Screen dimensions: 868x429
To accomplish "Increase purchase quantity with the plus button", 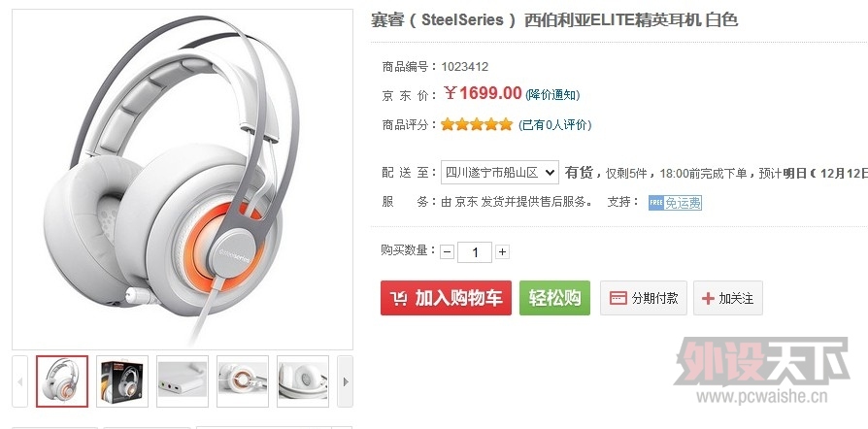I will pos(502,252).
